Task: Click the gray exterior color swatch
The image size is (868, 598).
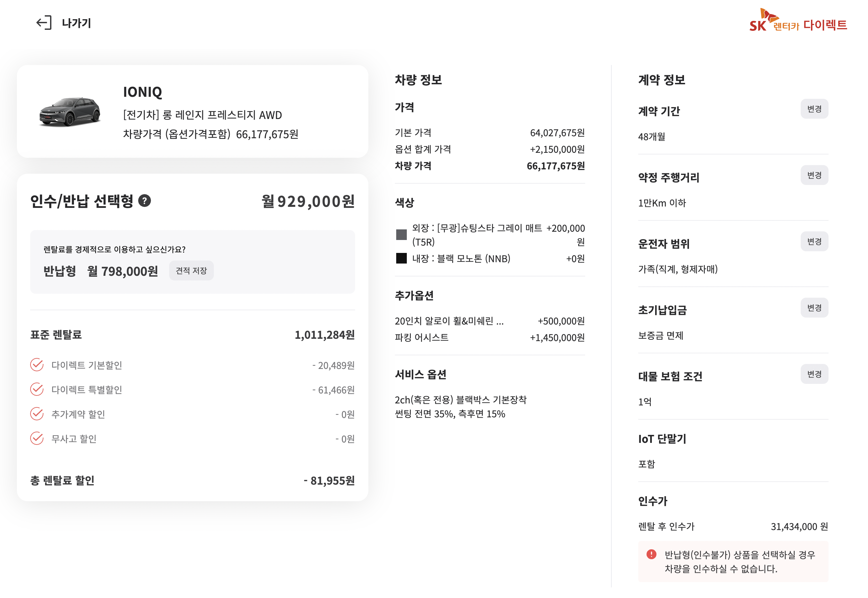Action: coord(402,235)
